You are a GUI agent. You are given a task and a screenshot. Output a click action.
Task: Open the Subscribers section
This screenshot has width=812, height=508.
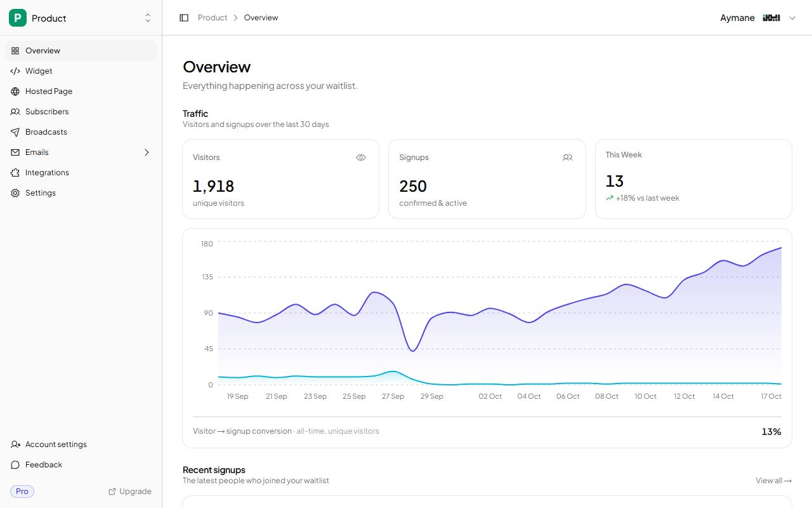(x=81, y=112)
